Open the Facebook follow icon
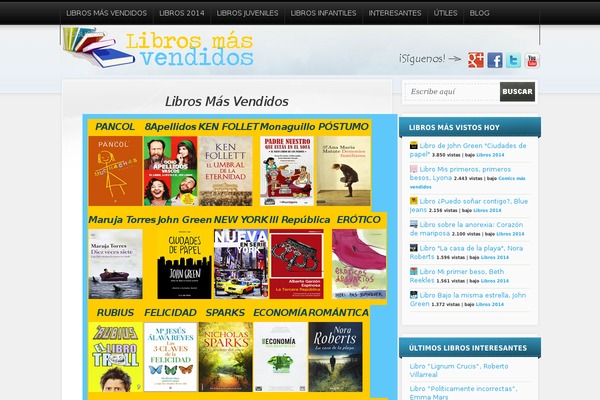 coord(495,60)
